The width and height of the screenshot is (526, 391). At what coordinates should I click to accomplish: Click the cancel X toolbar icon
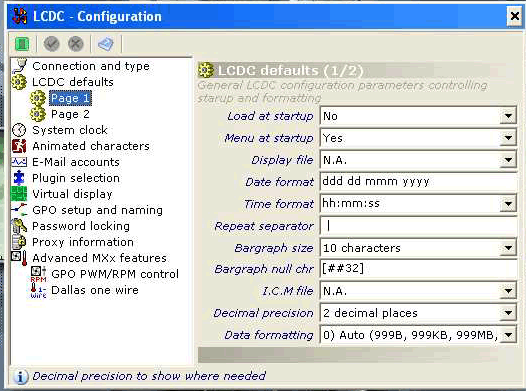pos(76,44)
